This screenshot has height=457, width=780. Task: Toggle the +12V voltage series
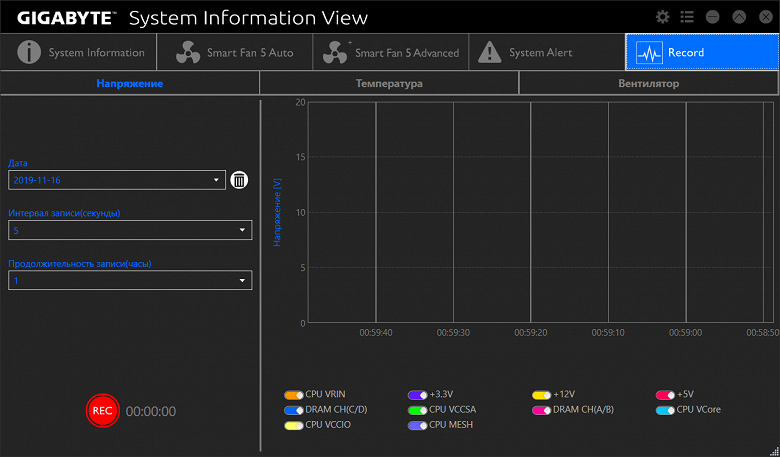click(x=541, y=395)
